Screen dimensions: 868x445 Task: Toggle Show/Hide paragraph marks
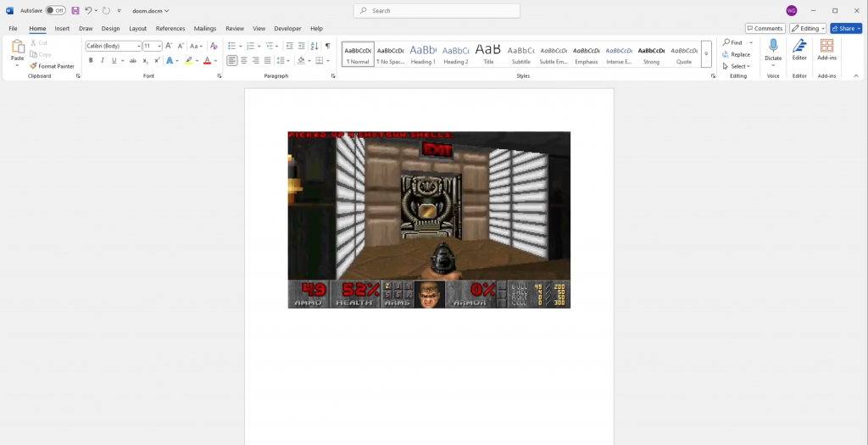click(x=328, y=46)
